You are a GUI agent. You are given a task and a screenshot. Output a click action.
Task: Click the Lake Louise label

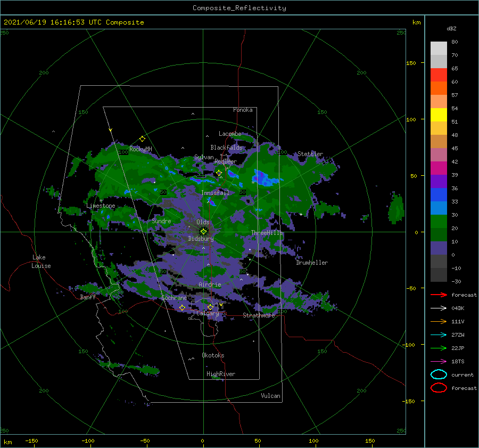click(x=41, y=262)
